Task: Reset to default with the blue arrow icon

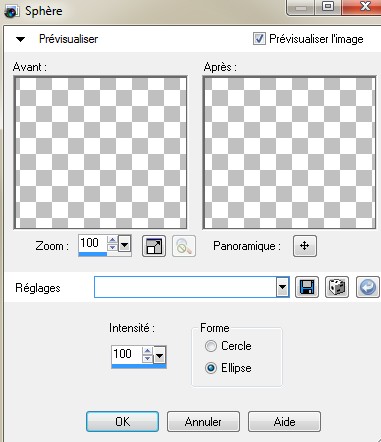Action: pos(368,287)
